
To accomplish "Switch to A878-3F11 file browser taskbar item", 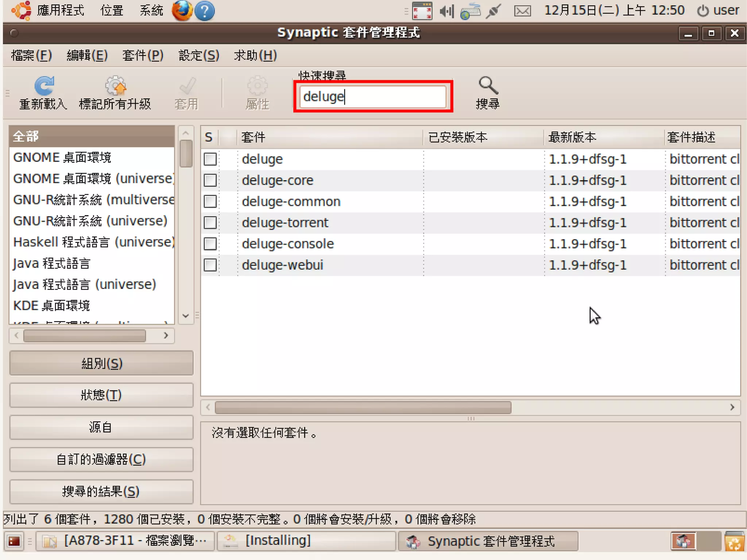I will click(x=125, y=541).
